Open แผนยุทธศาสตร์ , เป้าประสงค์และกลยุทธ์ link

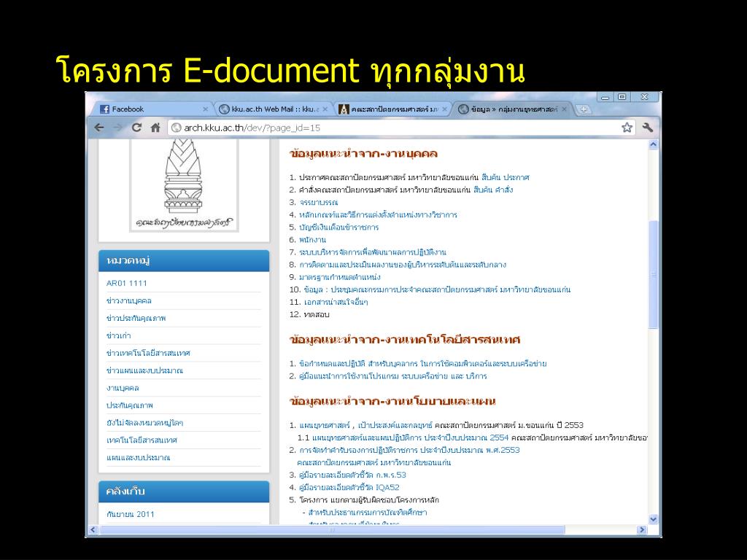(x=365, y=425)
